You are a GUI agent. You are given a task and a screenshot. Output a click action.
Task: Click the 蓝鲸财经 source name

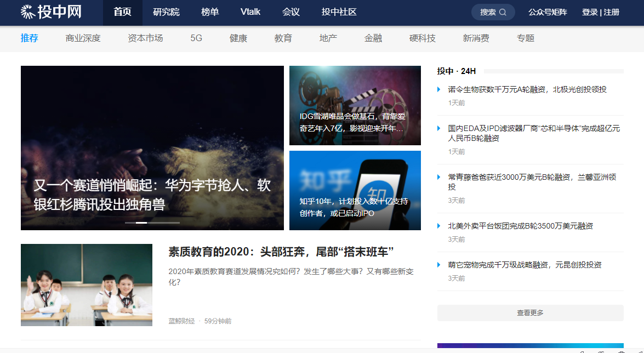pyautogui.click(x=181, y=321)
